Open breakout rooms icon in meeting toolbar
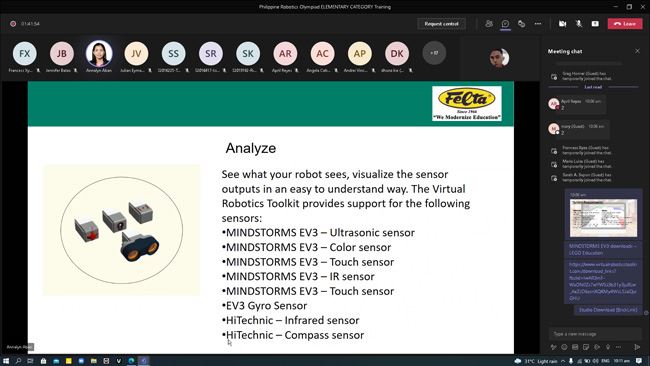Viewport: 650px width, 366px height. [x=521, y=24]
